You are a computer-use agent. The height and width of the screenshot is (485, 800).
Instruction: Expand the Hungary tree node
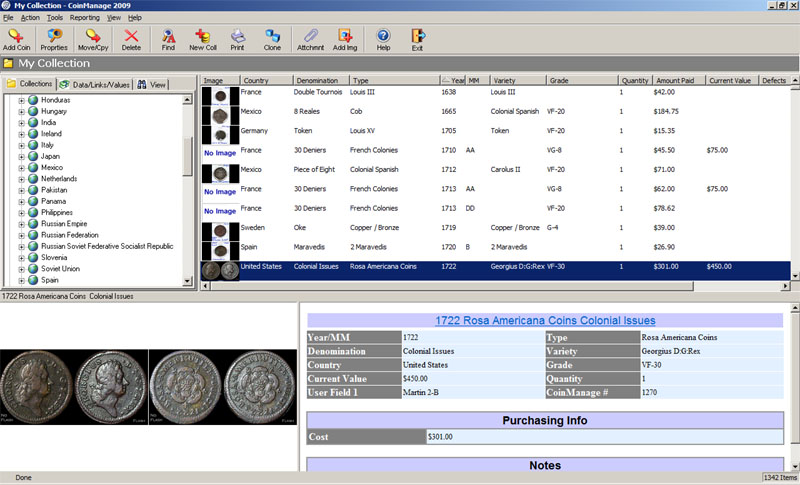point(21,112)
